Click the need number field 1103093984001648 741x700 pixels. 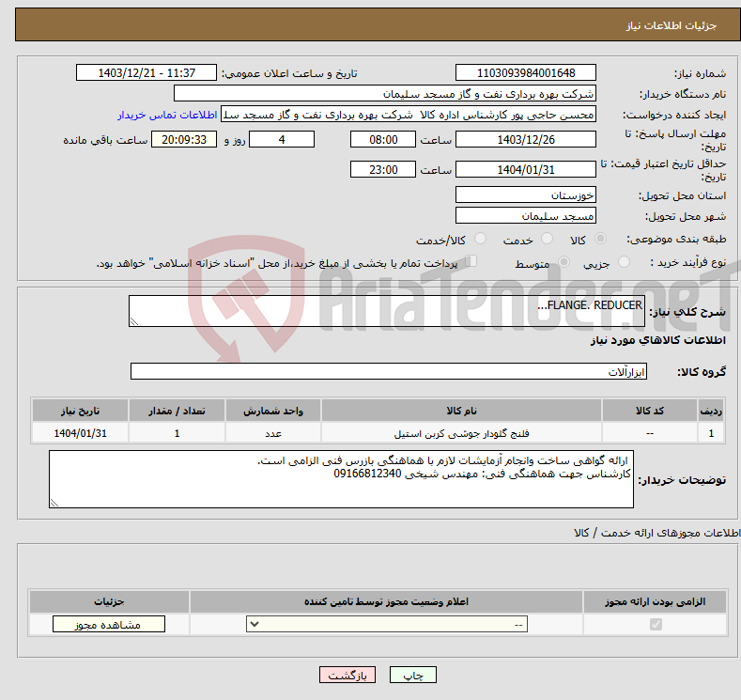coord(526,72)
